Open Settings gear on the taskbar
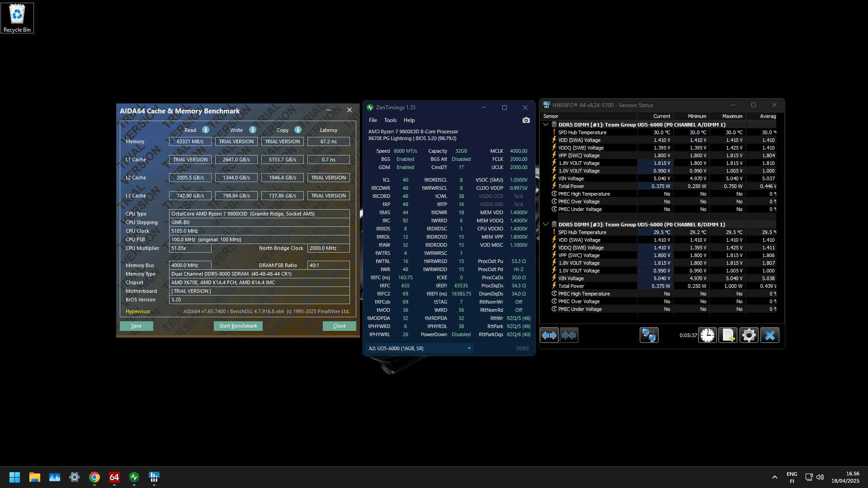This screenshot has height=488, width=868. tap(75, 477)
